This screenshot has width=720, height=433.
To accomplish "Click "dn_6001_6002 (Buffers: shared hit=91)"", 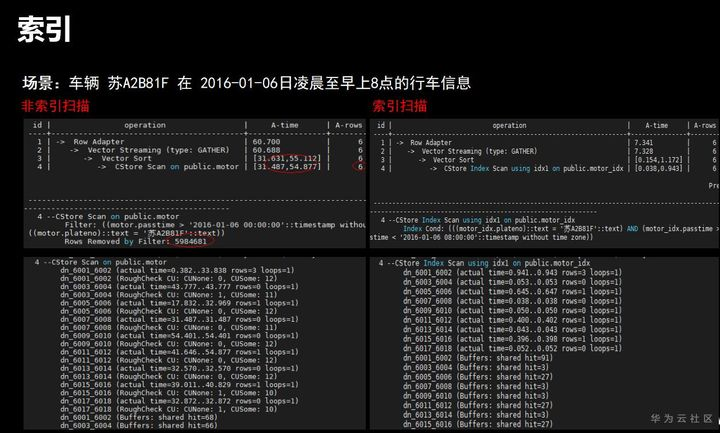I will click(478, 358).
